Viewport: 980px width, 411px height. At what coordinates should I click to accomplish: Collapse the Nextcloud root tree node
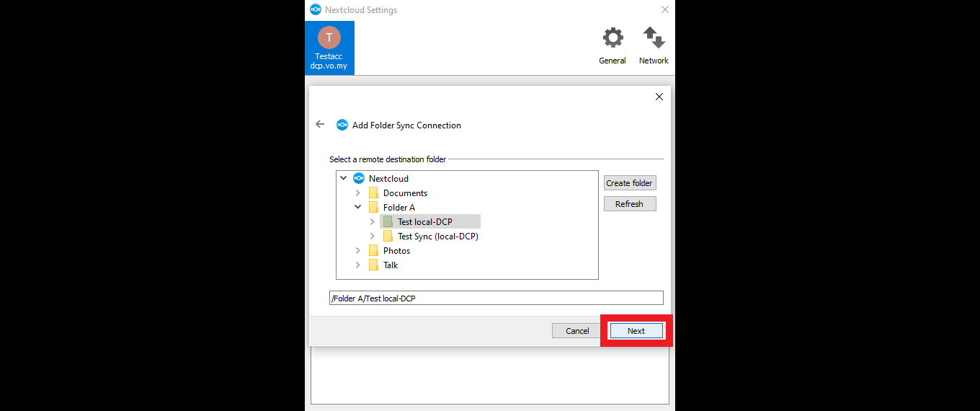(344, 178)
